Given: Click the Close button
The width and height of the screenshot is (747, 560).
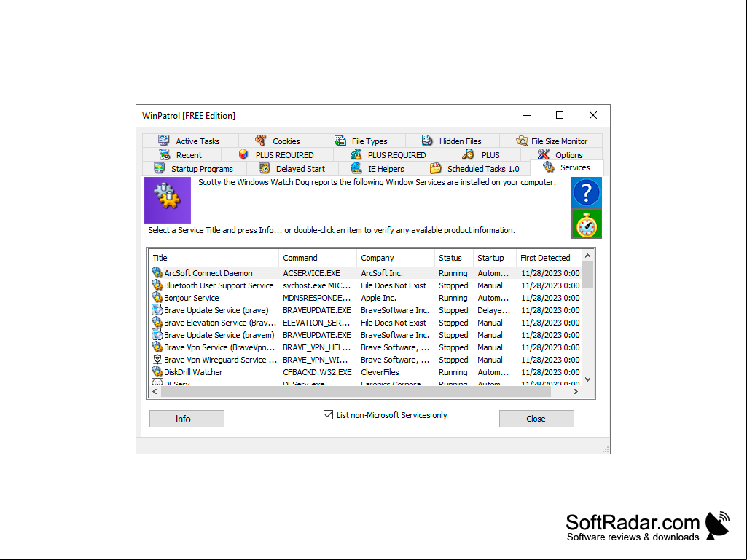Looking at the screenshot, I should coord(536,419).
